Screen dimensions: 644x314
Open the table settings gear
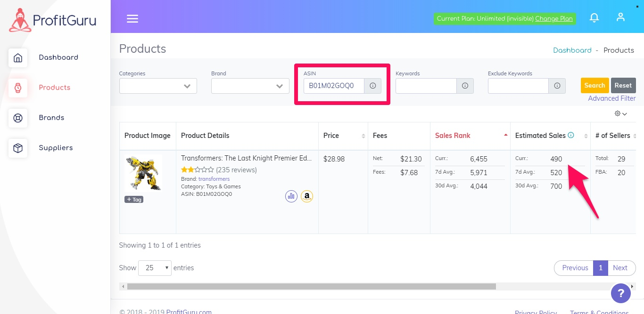(x=621, y=113)
